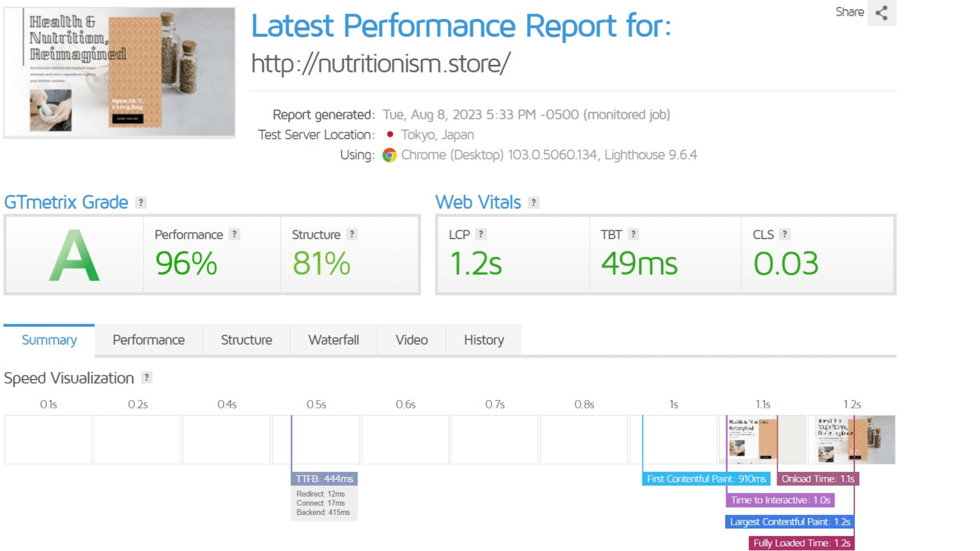Image resolution: width=980 pixels, height=551 pixels.
Task: Open help icon next to Speed Visualization
Action: click(x=146, y=378)
